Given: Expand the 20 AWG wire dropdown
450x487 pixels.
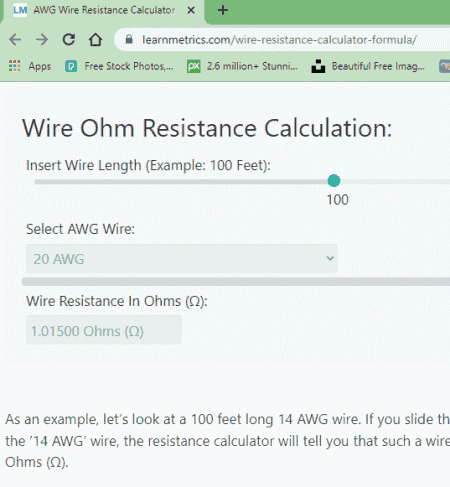Looking at the screenshot, I should click(x=182, y=259).
